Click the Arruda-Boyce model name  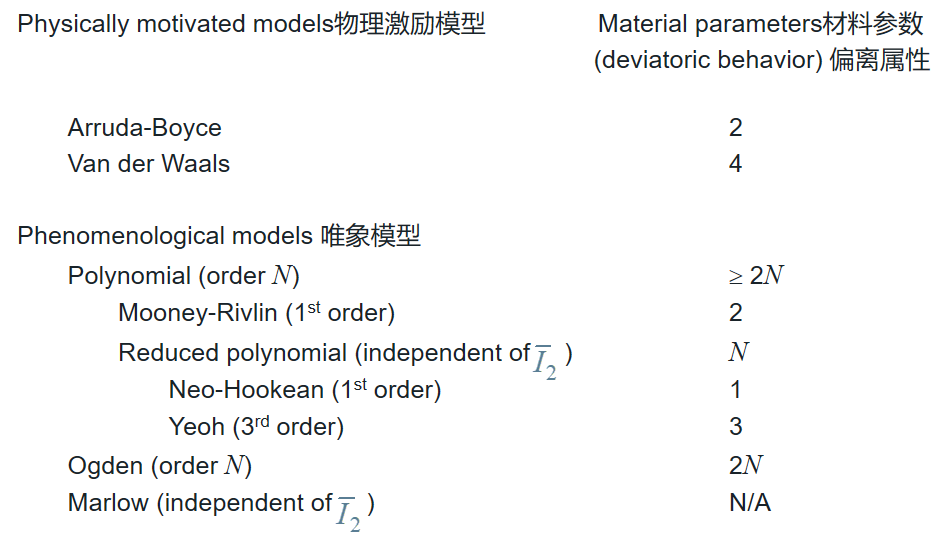[144, 128]
